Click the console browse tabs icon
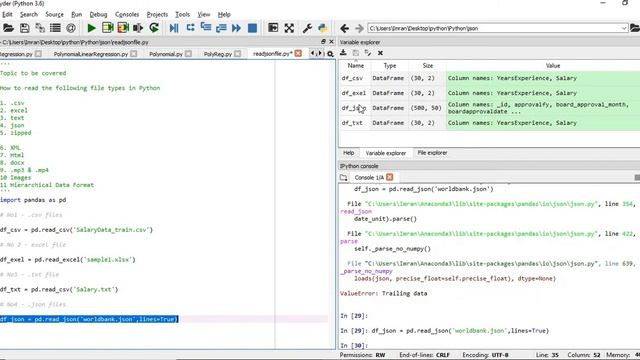Screen dimensions: 640x360 coord(343,178)
